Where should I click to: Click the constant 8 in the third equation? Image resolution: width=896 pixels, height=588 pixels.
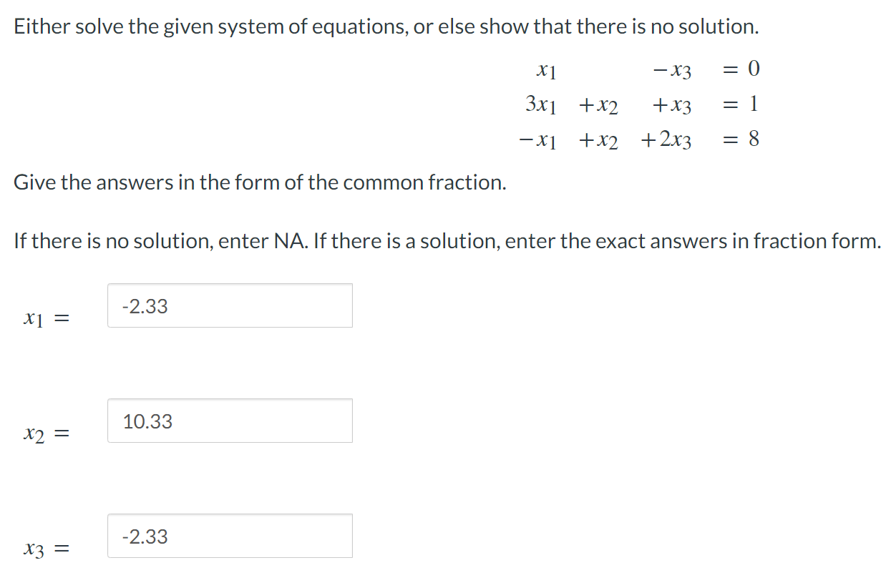click(x=753, y=140)
